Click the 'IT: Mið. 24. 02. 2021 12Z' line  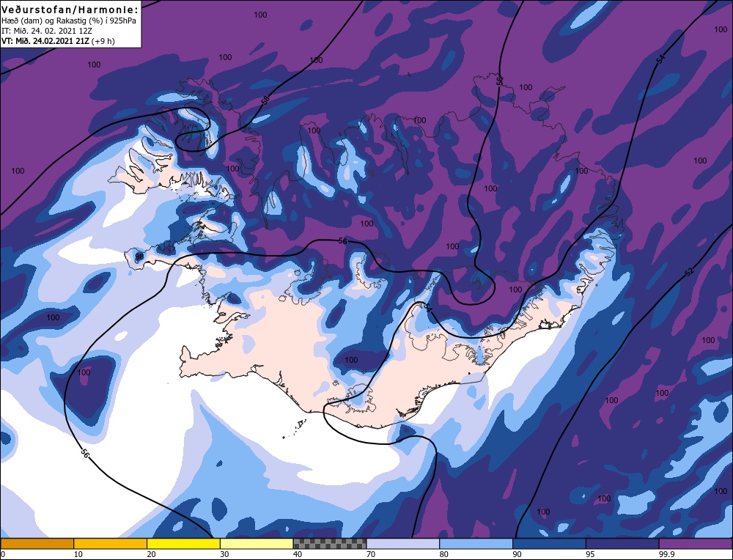click(47, 31)
